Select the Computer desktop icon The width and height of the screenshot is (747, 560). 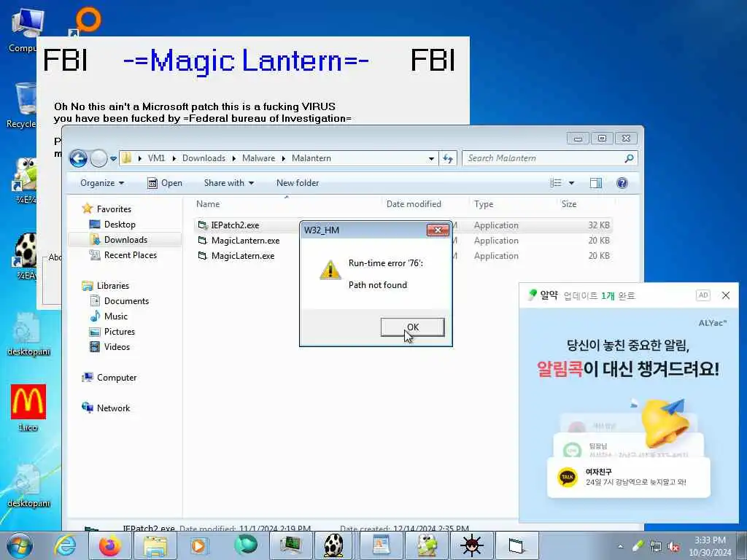(23, 29)
